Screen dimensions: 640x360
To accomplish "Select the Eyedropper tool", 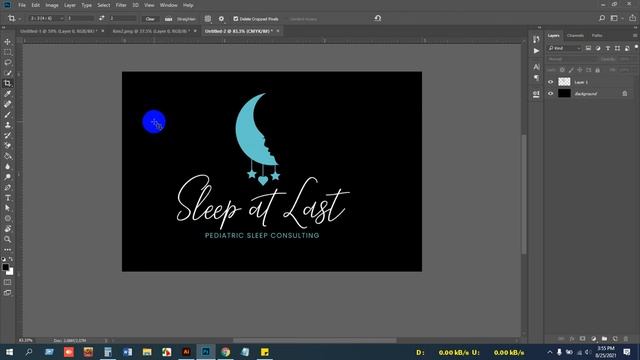I will 7,94.
